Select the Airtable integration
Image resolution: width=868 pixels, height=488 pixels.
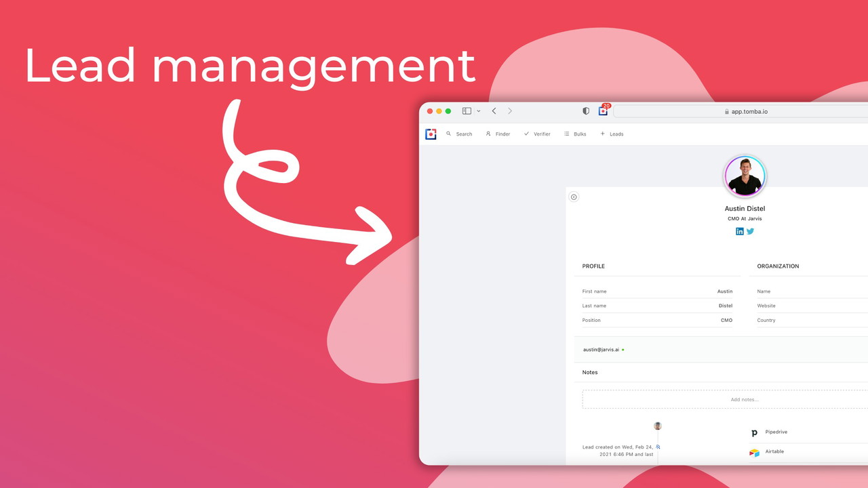774,451
